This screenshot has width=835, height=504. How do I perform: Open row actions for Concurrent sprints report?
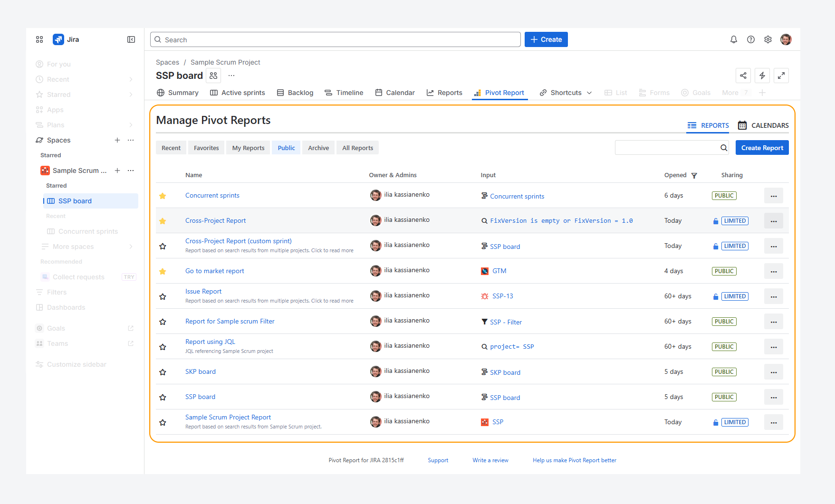click(x=774, y=196)
